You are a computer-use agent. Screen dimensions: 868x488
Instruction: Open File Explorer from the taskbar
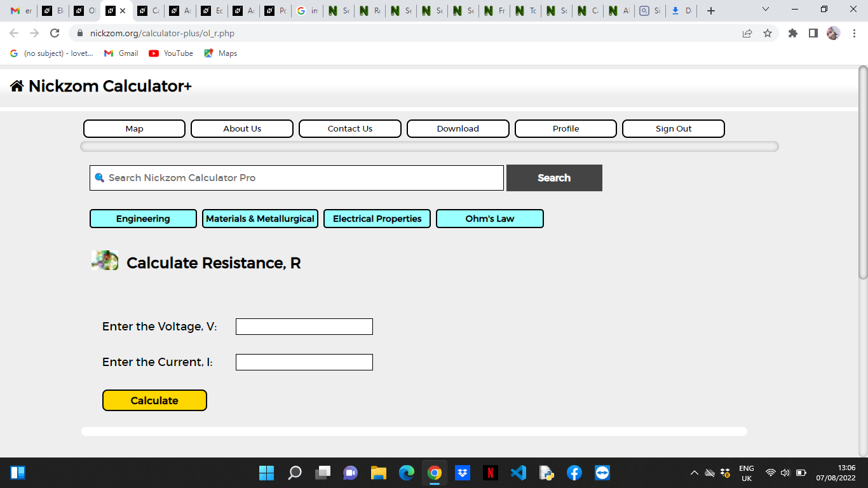[x=379, y=473]
